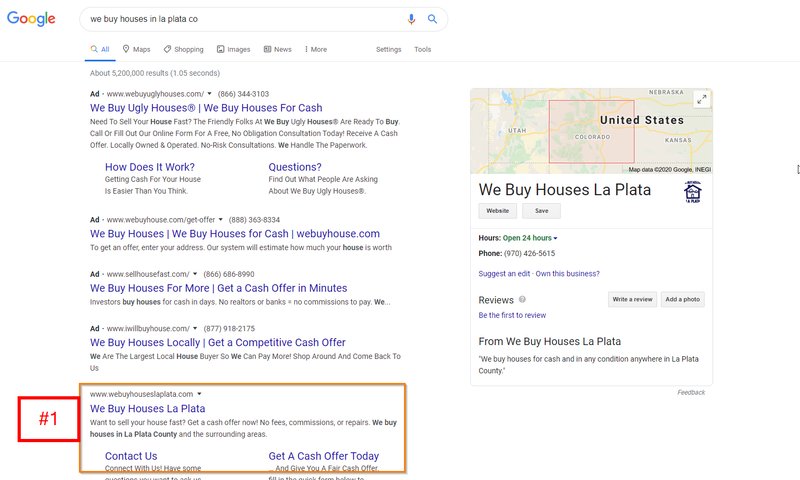Open webuyhouse.com ad headline link

coord(235,234)
